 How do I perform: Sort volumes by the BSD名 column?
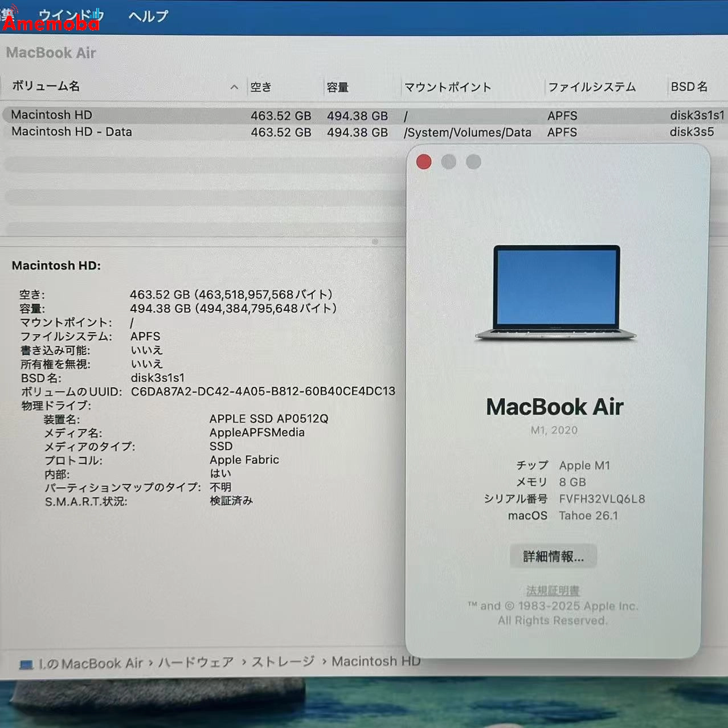(689, 87)
